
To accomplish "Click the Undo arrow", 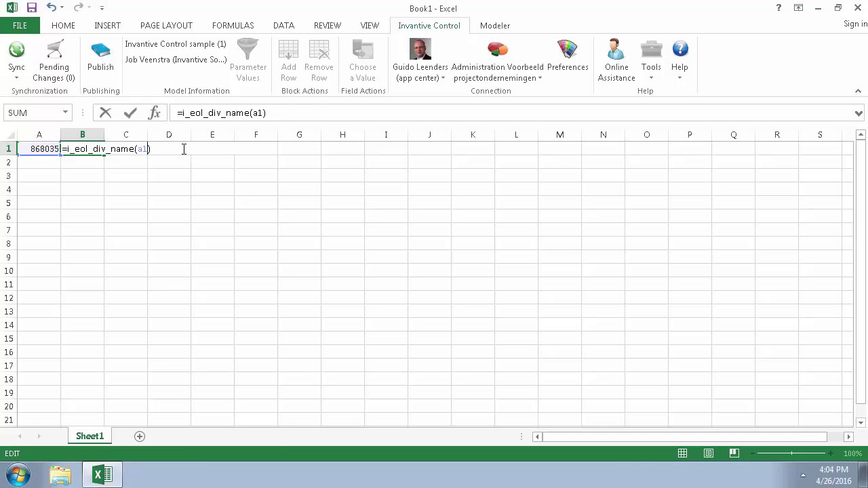I will (x=52, y=8).
